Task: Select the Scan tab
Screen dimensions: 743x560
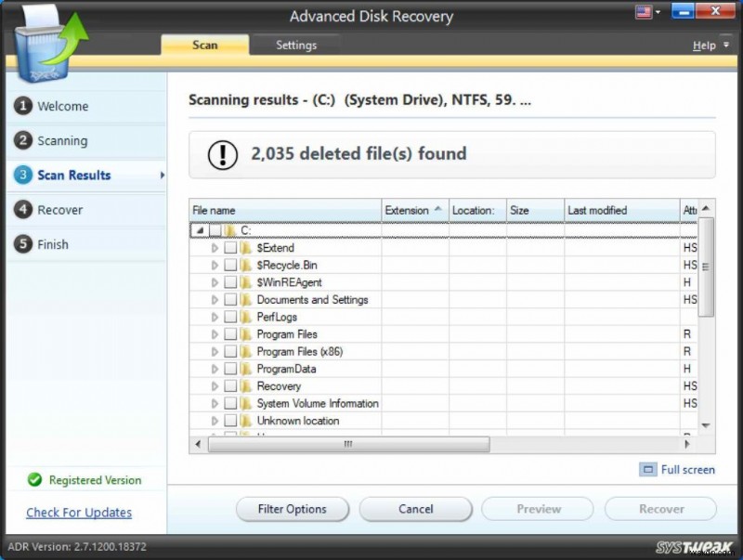Action: coord(204,44)
